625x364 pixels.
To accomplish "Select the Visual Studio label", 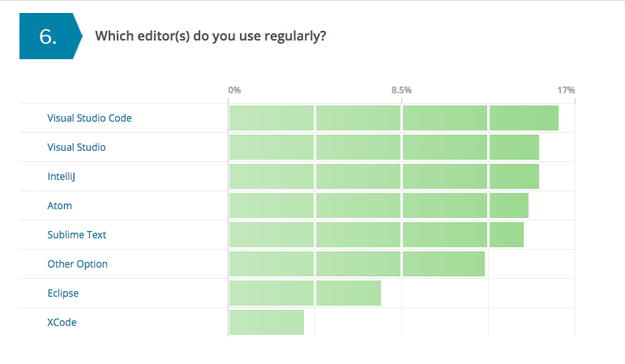I will click(76, 148).
